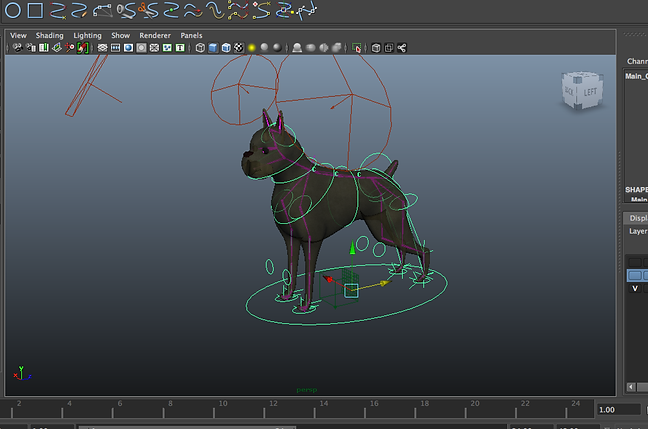Click the Select Camera icon
Screen dimensions: 648x429
tap(17, 48)
